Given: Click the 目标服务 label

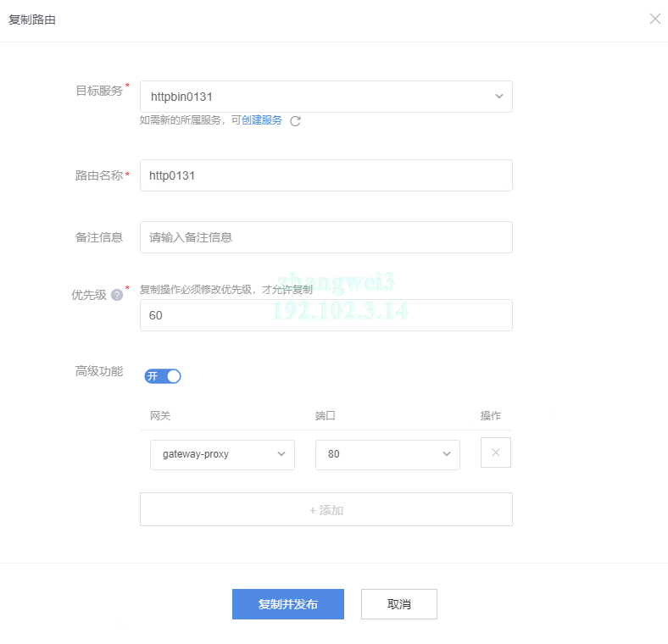Looking at the screenshot, I should [99, 91].
